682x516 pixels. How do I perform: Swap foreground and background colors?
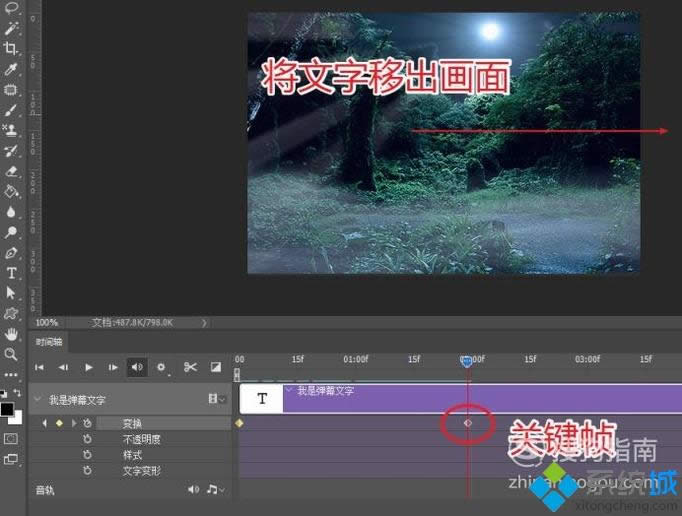(17, 392)
